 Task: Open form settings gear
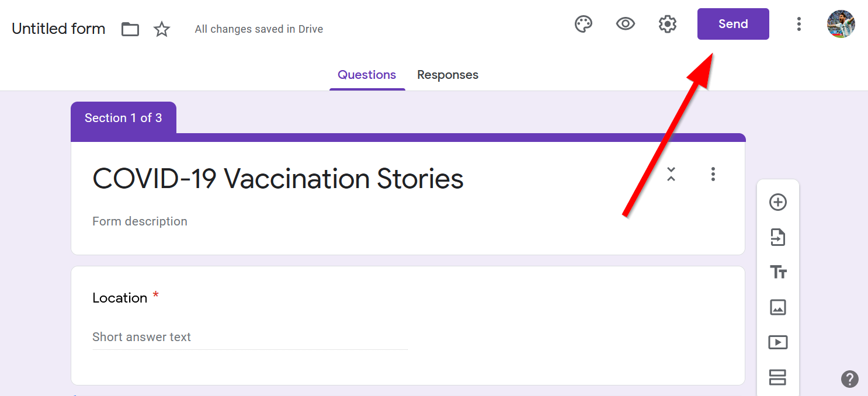667,24
